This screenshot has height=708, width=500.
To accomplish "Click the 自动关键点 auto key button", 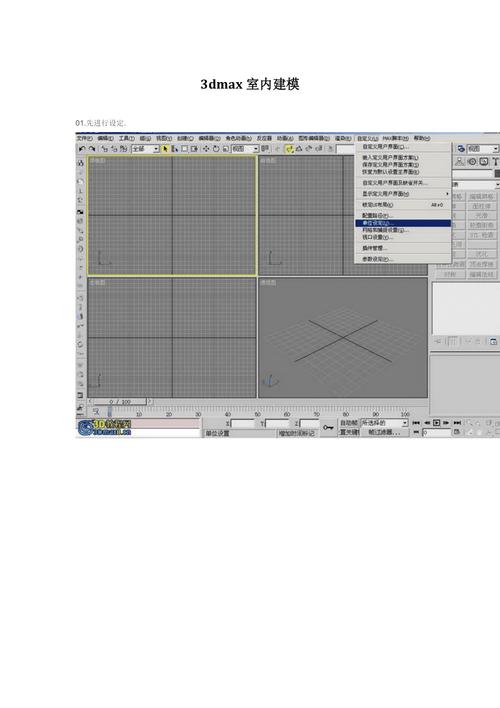I will coord(349,423).
